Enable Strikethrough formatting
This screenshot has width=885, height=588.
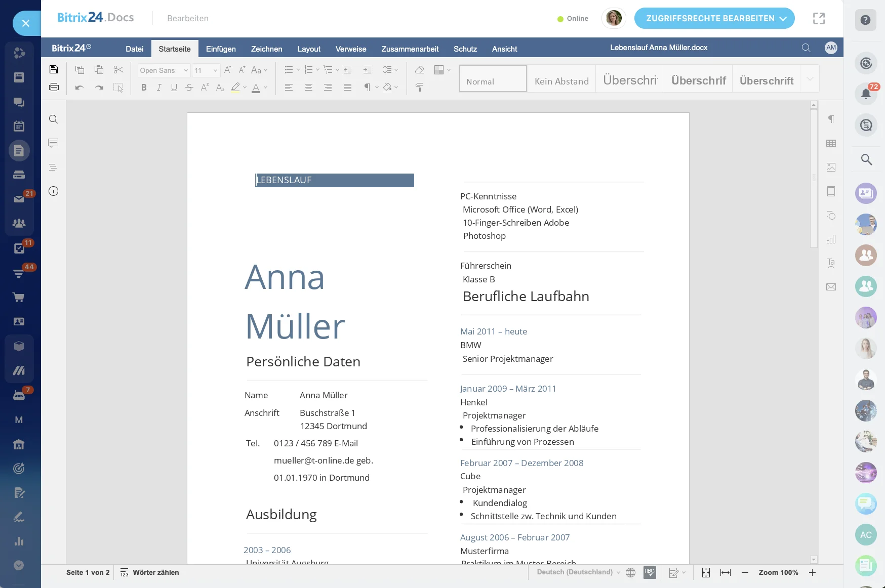[189, 87]
